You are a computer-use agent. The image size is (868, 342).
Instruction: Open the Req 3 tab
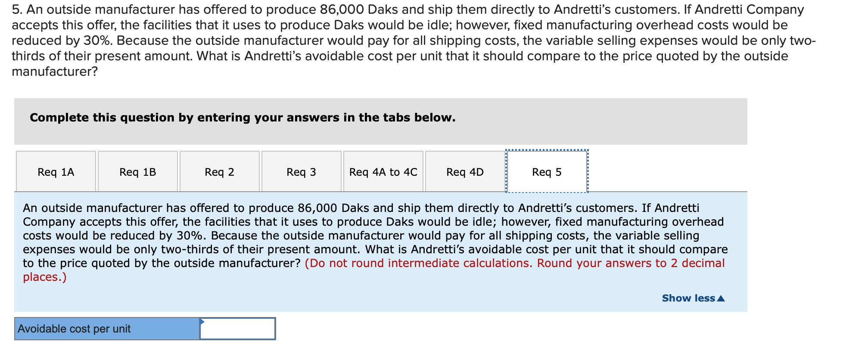[301, 171]
